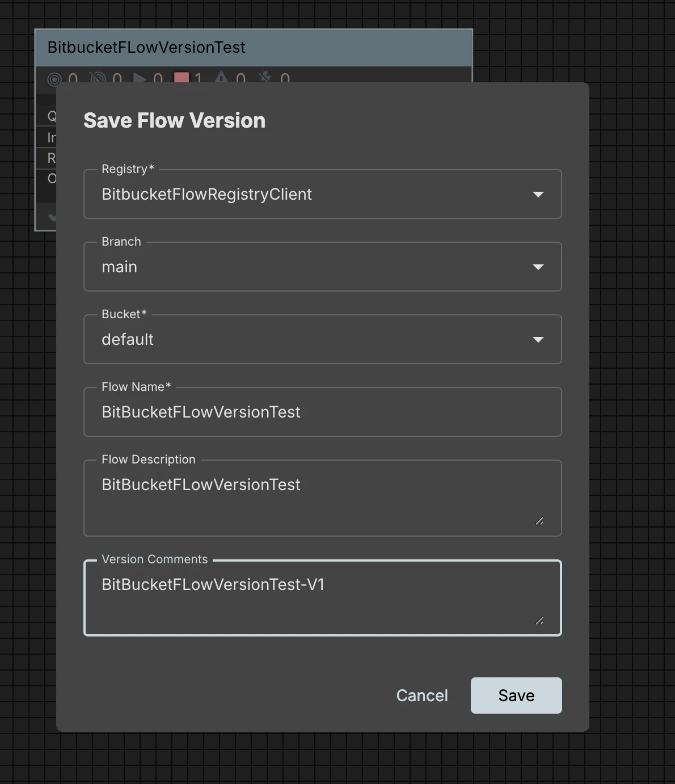Select the Save Flow Version dialog title

pos(174,120)
